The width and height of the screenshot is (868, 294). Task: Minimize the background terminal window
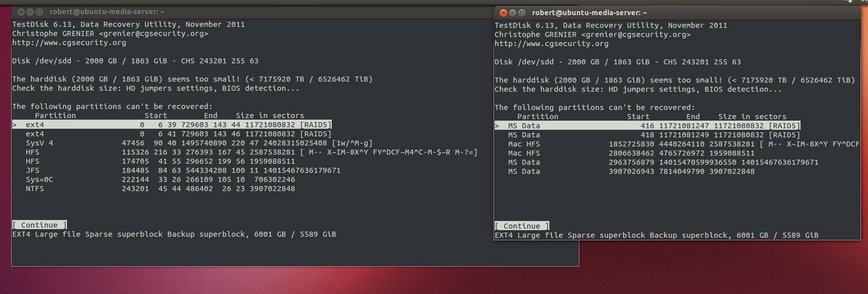click(x=30, y=12)
